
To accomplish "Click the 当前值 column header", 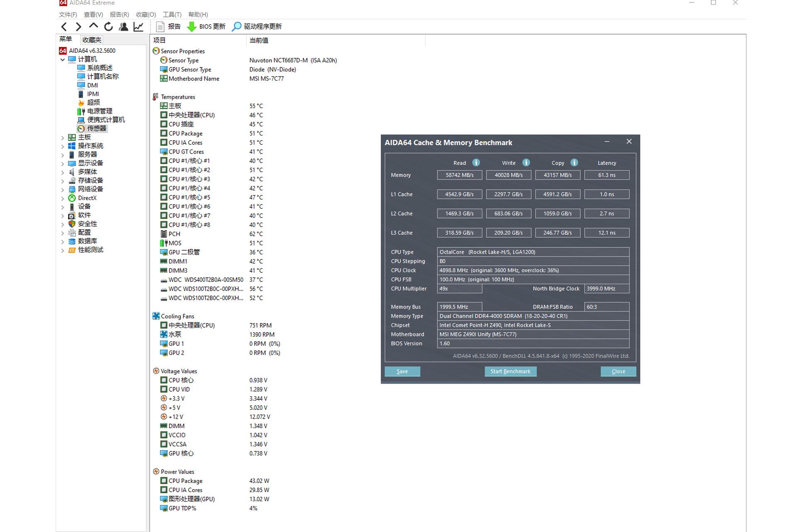I will 336,40.
